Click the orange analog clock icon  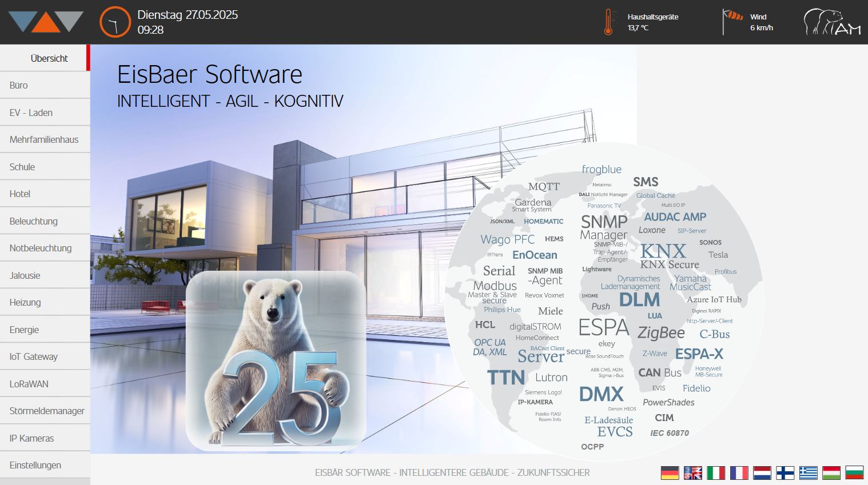tap(116, 22)
